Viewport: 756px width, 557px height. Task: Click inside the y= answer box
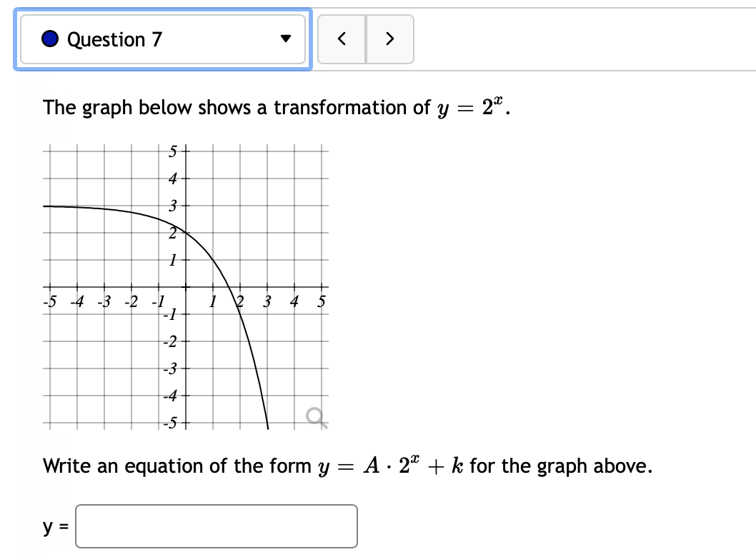[214, 526]
